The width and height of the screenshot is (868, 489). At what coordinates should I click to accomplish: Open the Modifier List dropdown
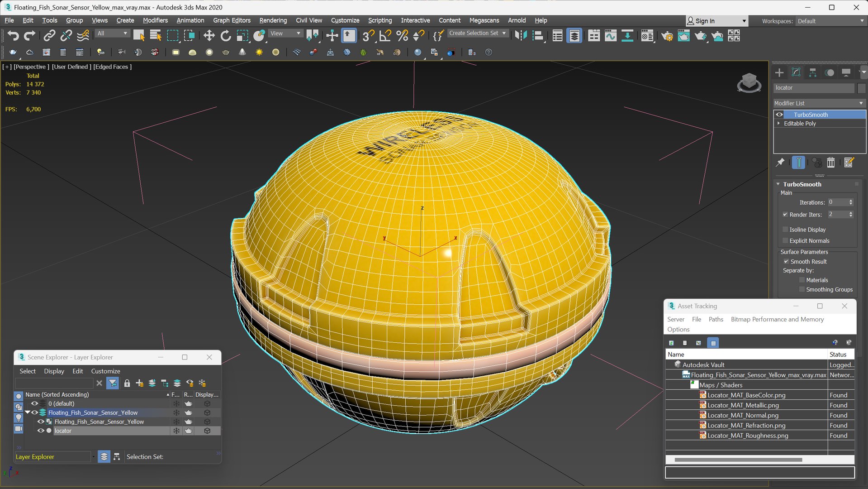(x=819, y=103)
